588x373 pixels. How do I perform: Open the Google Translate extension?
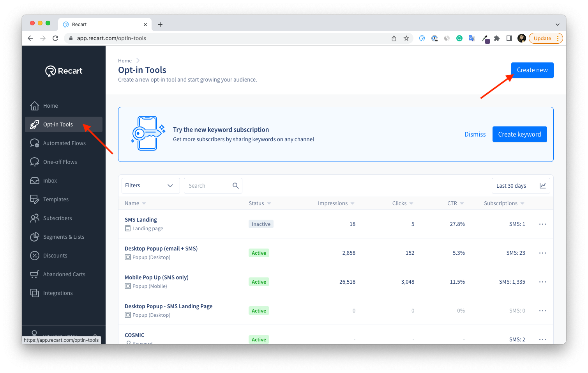tap(472, 38)
